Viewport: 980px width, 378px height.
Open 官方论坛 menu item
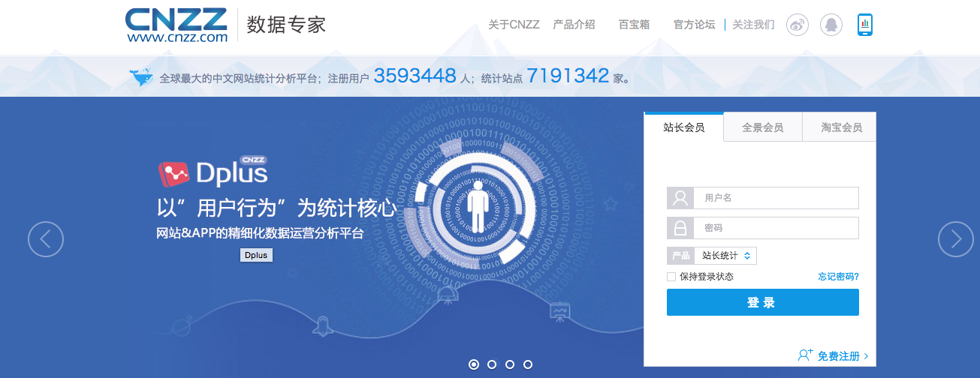click(694, 25)
